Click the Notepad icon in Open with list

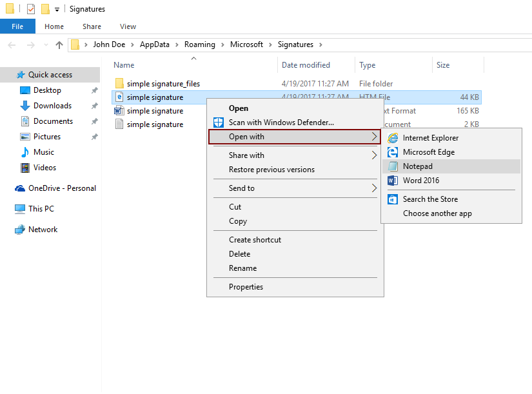pyautogui.click(x=393, y=166)
